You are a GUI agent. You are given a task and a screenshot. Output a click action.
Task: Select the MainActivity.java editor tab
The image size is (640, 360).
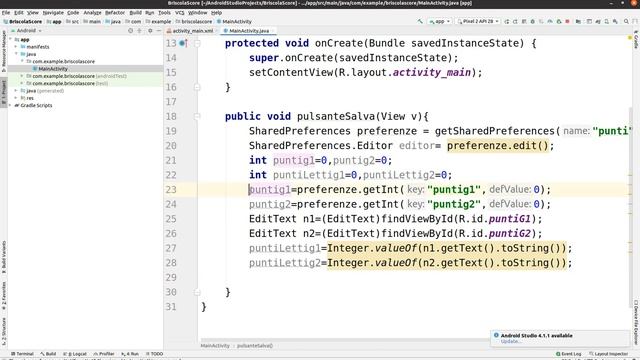249,31
